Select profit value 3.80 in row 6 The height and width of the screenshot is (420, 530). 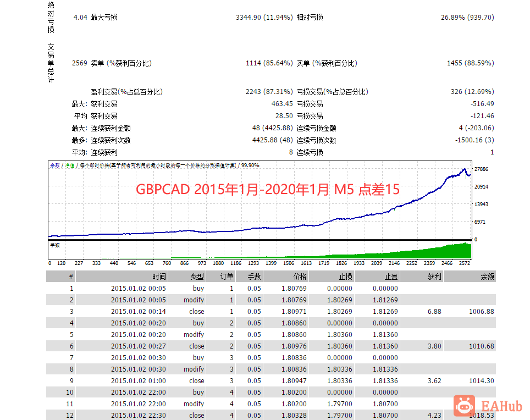434,346
